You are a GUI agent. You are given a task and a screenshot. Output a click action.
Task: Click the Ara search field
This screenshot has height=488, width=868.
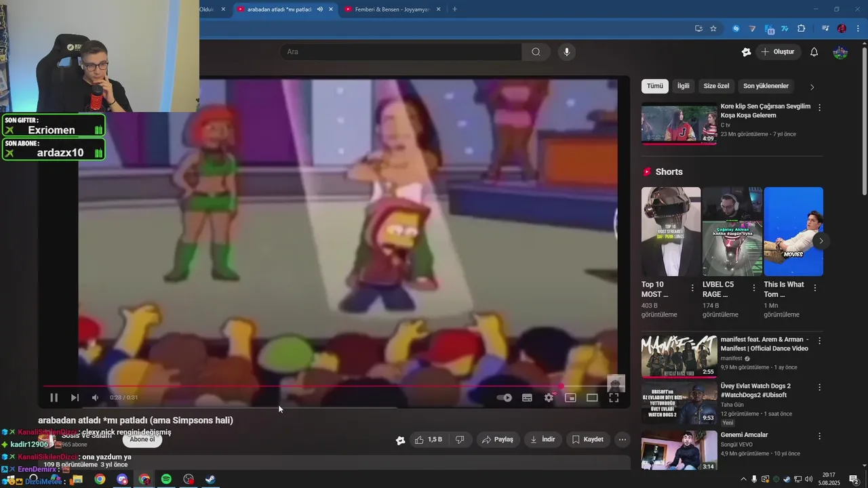[x=401, y=52]
